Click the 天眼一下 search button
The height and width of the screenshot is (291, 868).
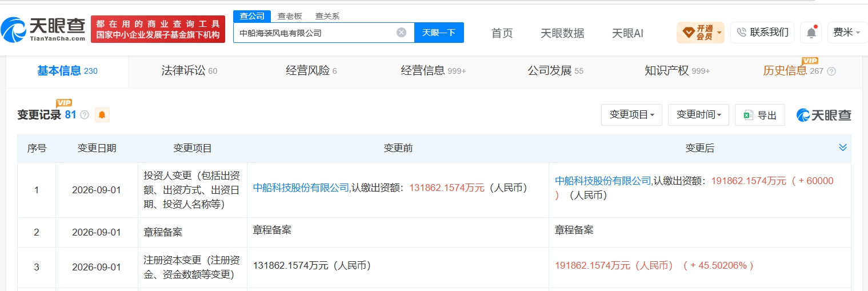coord(439,33)
